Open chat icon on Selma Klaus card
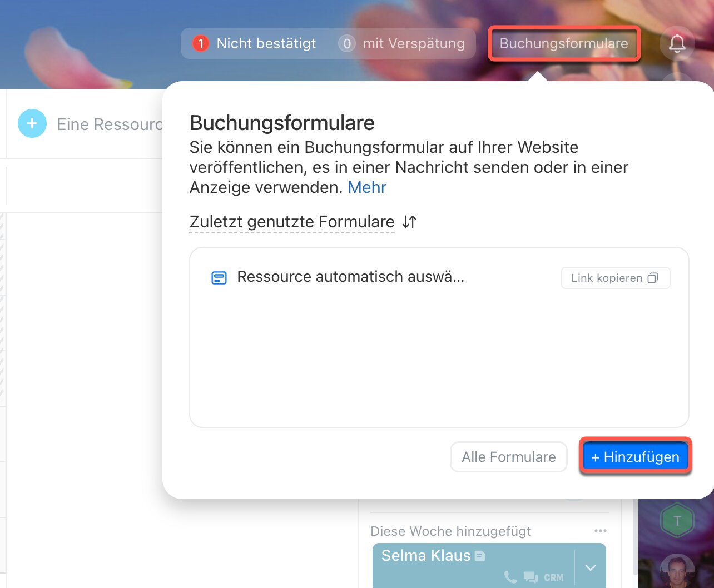The height and width of the screenshot is (588, 714). (530, 577)
